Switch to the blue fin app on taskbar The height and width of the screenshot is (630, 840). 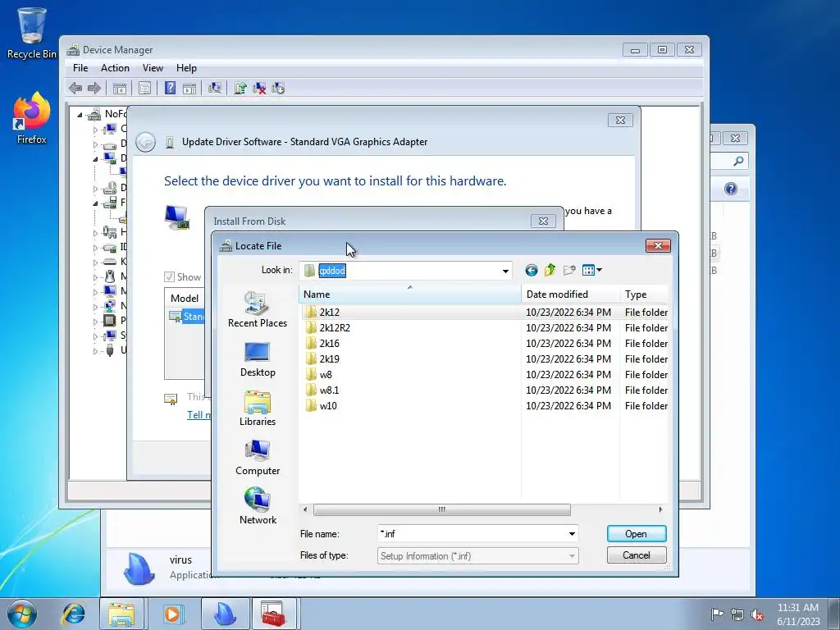225,614
